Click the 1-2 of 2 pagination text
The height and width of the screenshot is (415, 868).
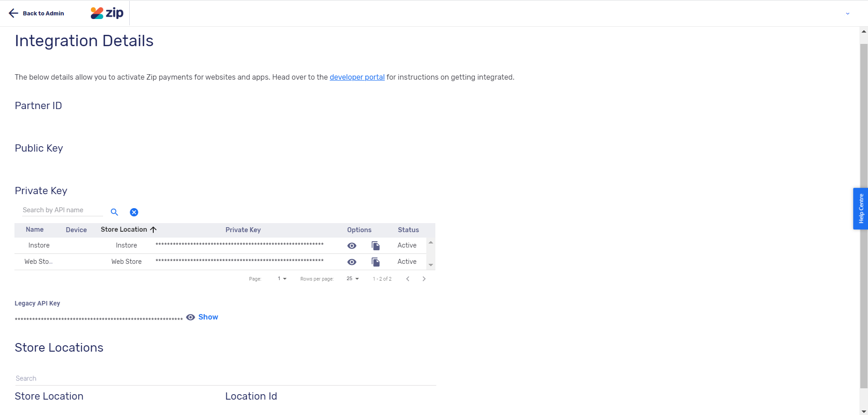coord(382,279)
